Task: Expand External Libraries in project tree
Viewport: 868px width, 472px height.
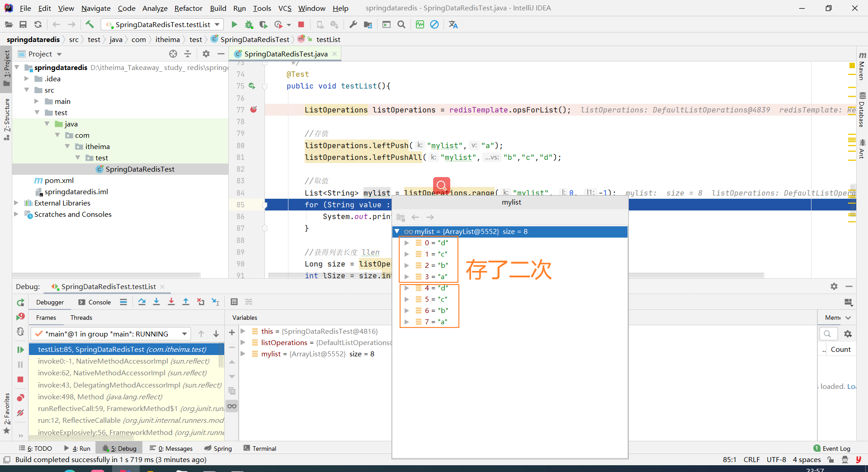Action: tap(16, 203)
